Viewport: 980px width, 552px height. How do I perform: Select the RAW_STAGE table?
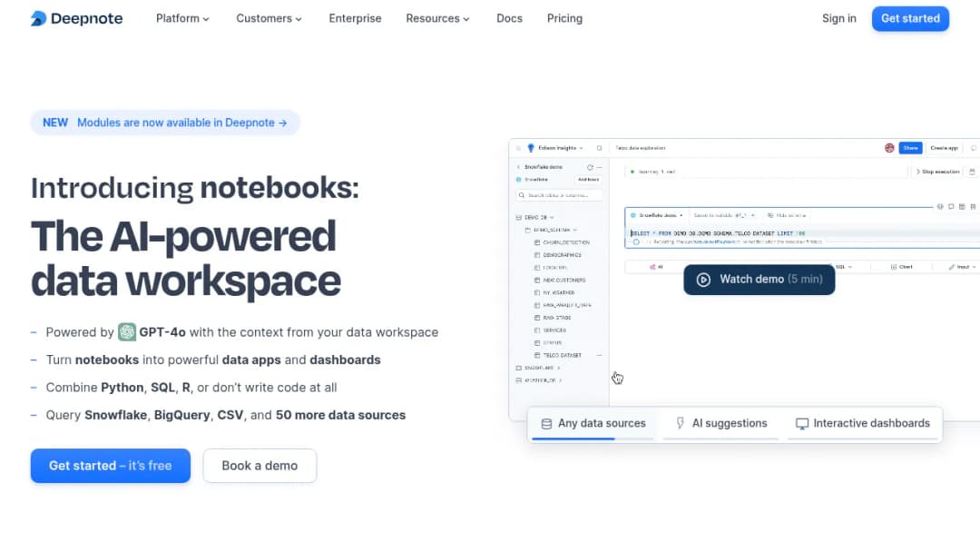pos(553,318)
